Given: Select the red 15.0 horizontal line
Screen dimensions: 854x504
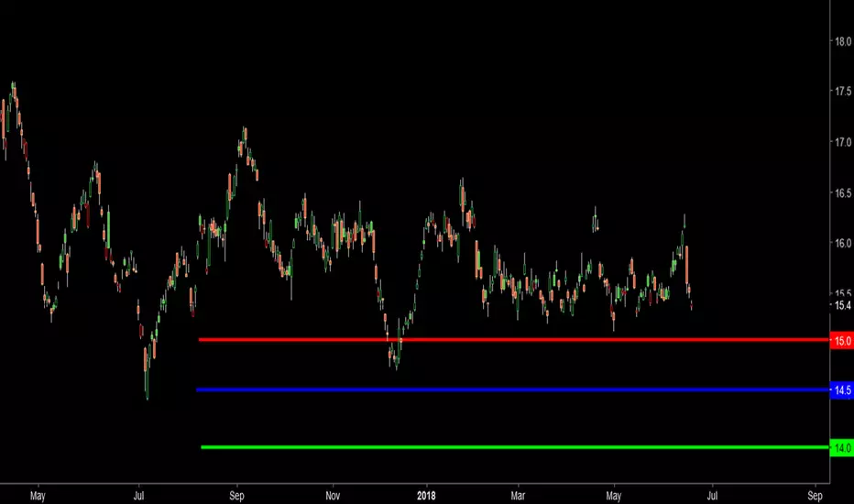Looking at the screenshot, I should [514, 340].
